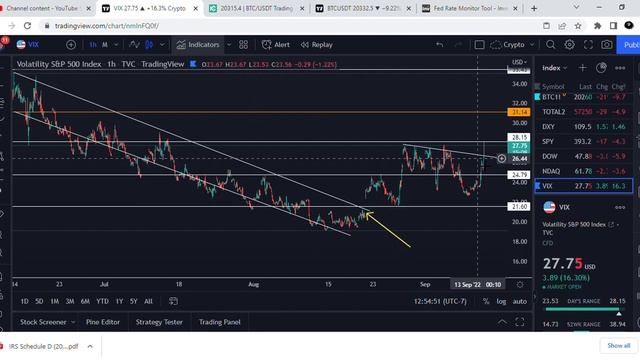This screenshot has width=640, height=360.
Task: Select the 1h interval
Action: click(93, 45)
